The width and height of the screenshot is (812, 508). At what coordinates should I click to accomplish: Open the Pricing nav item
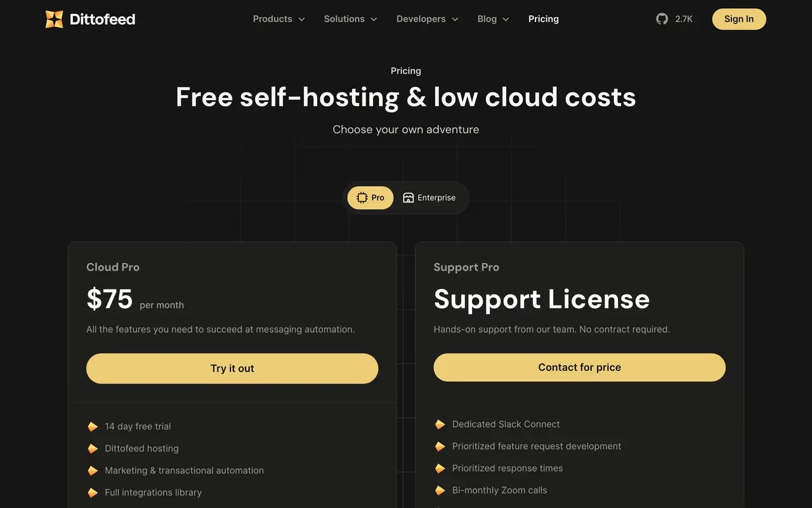coord(544,19)
